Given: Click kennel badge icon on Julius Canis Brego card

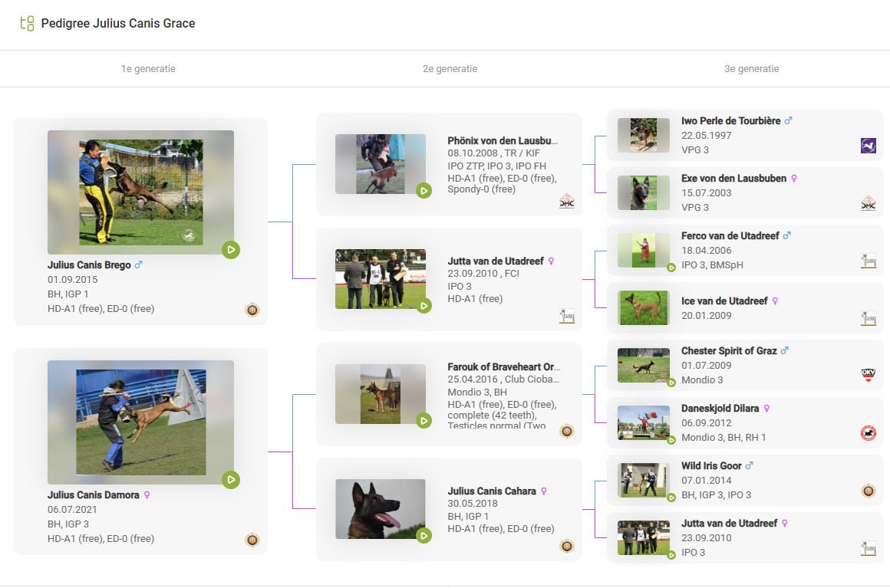Looking at the screenshot, I should pyautogui.click(x=252, y=310).
